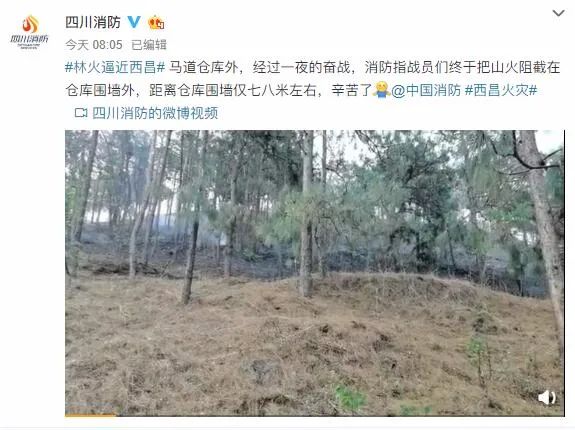
Task: View edit history via 已编辑 label
Action: (149, 45)
